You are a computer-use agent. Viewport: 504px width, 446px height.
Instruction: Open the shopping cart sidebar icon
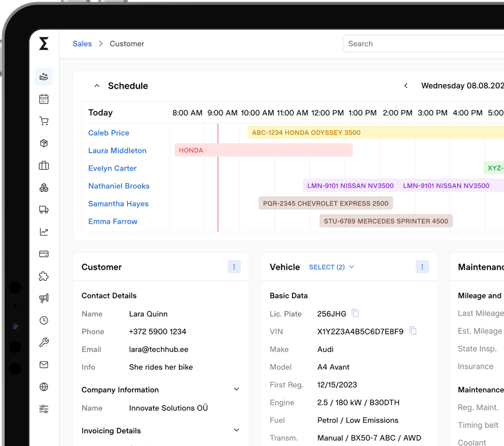point(44,121)
